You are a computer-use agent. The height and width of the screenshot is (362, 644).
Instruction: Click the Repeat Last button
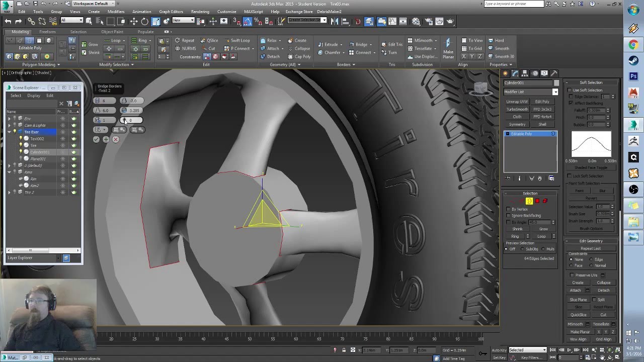click(591, 248)
